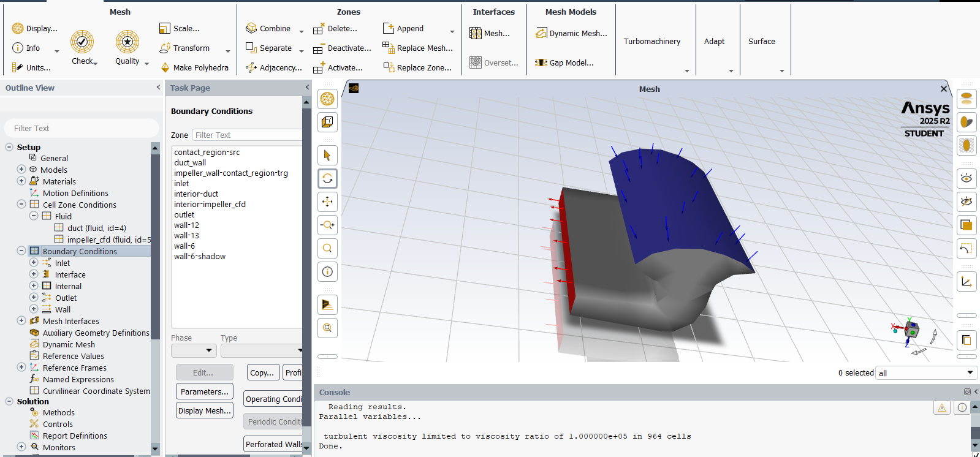The width and height of the screenshot is (980, 457).
Task: Toggle the reflections display icon
Action: (x=966, y=99)
